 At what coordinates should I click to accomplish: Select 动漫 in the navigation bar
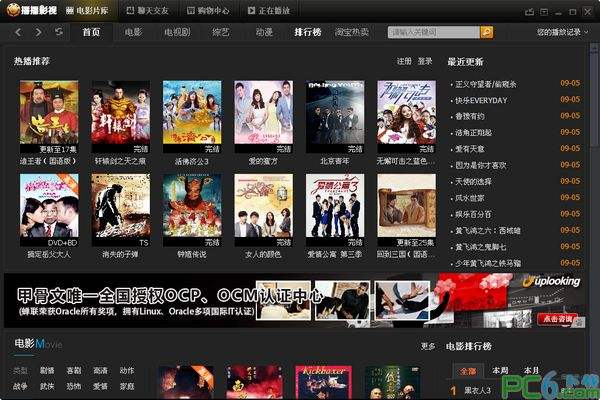point(264,32)
